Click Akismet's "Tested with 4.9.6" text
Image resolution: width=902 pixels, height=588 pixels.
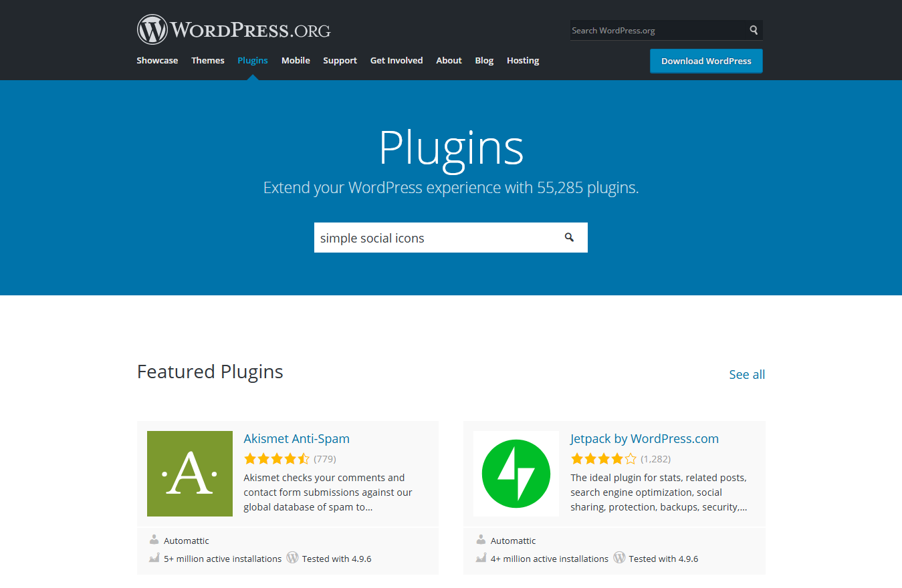click(336, 559)
